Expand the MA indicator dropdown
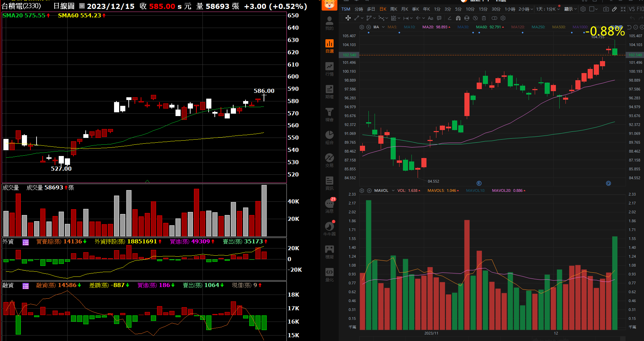The image size is (644, 341). pos(383,27)
